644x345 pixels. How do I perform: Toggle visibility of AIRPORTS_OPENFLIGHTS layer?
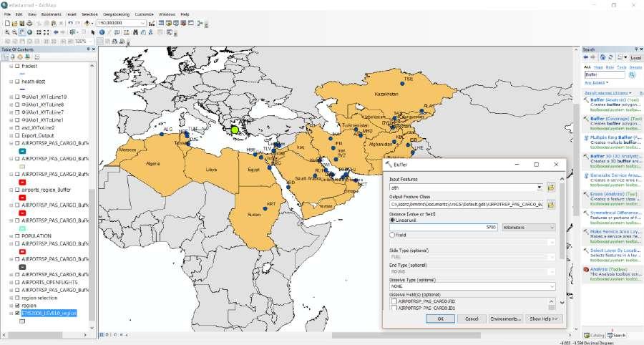tap(17, 283)
